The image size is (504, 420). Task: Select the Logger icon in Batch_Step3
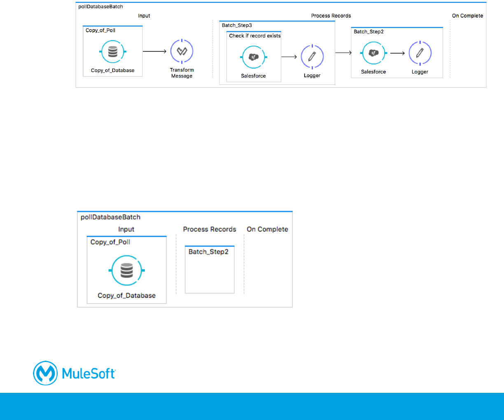312,57
